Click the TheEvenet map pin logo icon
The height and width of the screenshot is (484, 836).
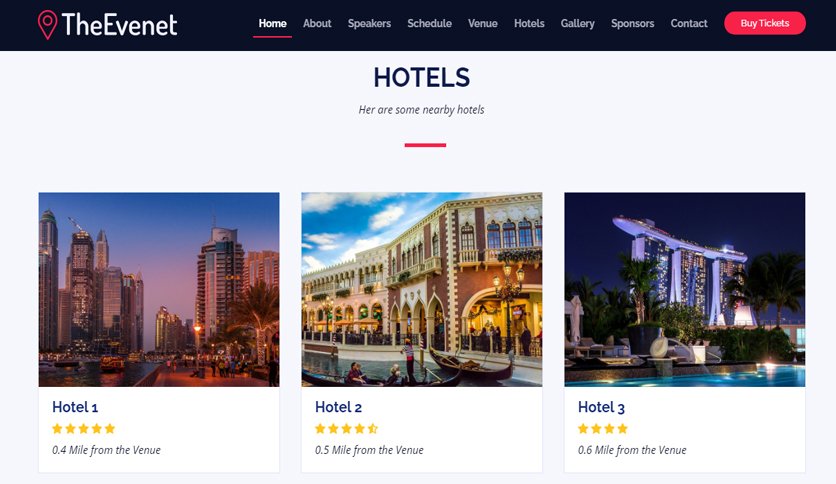point(47,25)
